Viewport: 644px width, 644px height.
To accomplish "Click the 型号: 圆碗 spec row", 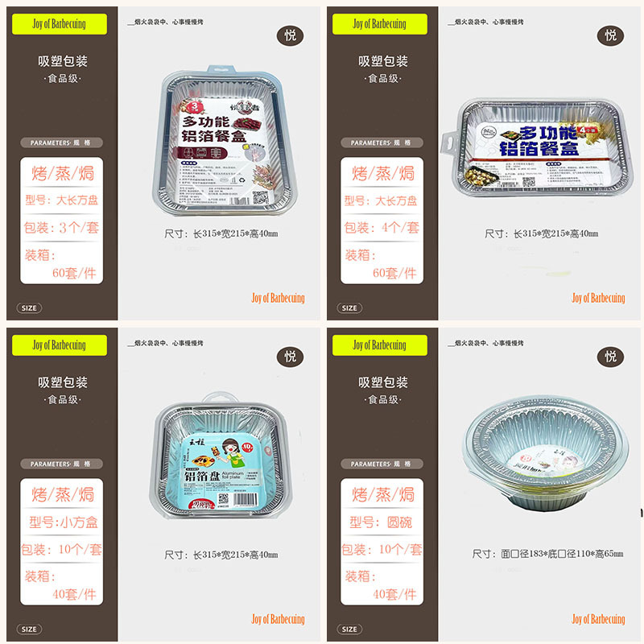I will pos(382,522).
